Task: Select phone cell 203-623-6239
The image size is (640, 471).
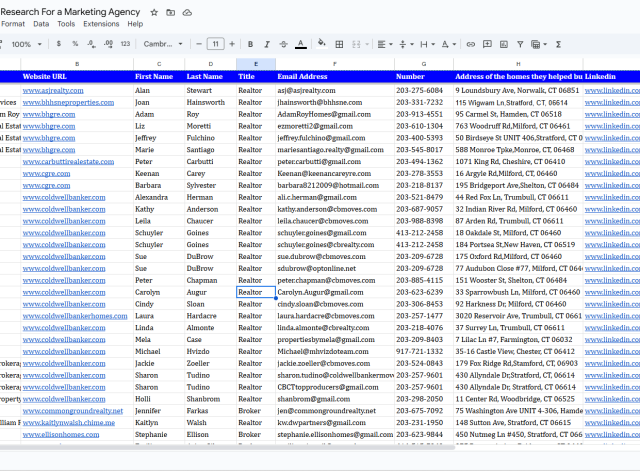Action: pyautogui.click(x=424, y=292)
